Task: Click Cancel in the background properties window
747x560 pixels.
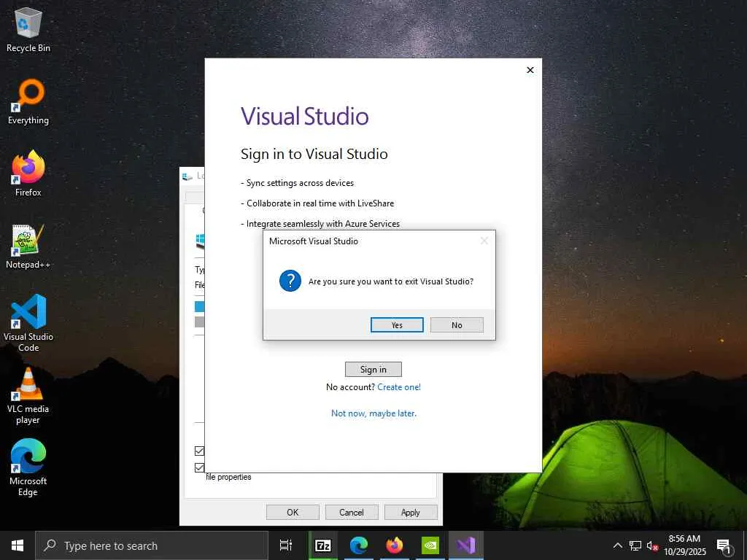Action: [x=352, y=513]
